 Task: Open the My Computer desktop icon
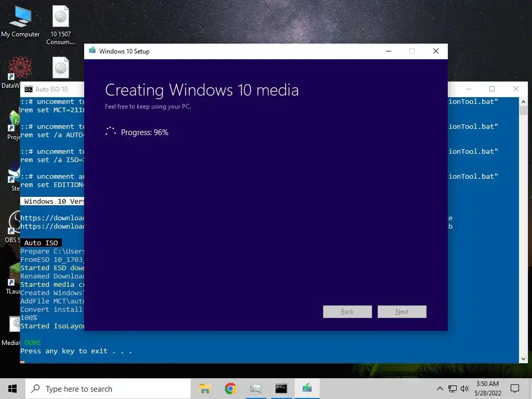[20, 21]
